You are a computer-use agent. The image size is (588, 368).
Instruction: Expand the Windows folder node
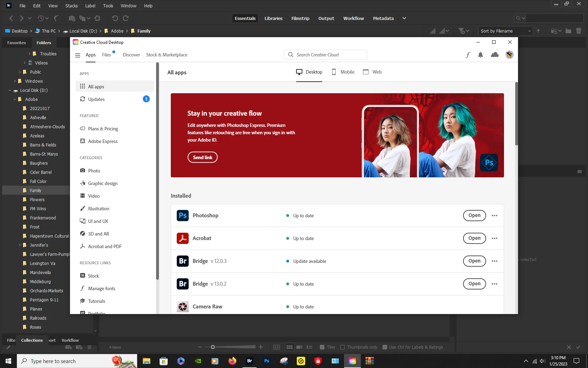[x=15, y=81]
